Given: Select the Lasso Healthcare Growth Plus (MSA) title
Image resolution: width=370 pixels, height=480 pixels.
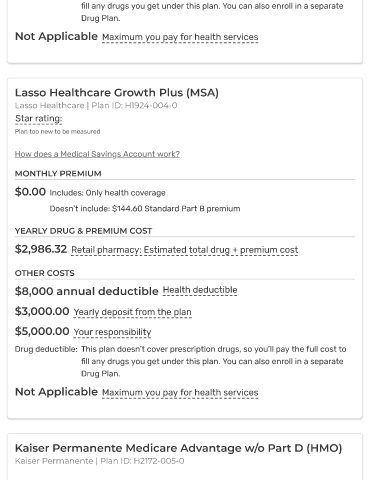Looking at the screenshot, I should click(x=117, y=92).
